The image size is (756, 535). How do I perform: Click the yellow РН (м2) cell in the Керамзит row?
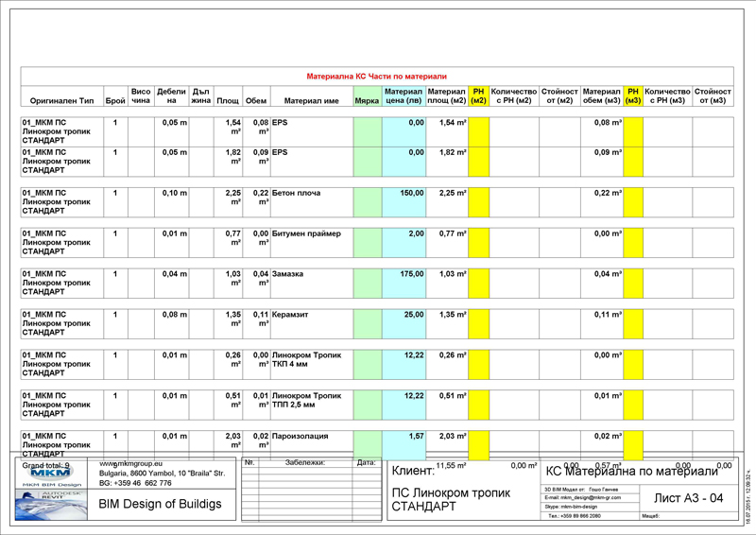click(479, 323)
